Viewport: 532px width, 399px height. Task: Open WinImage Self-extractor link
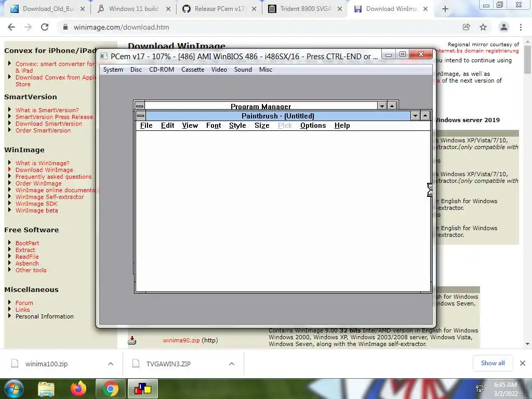tap(49, 197)
